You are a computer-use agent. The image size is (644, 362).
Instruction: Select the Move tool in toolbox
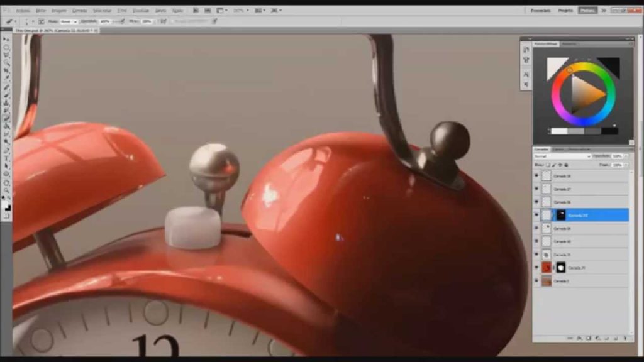[x=7, y=39]
